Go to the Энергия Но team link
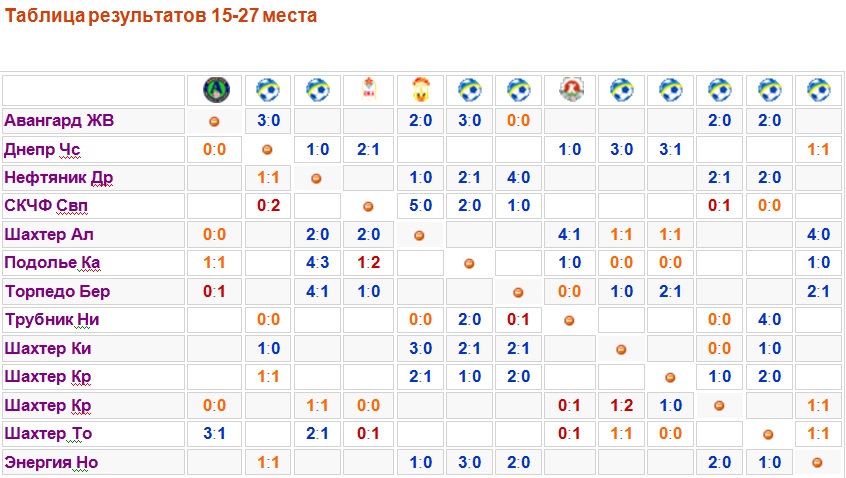This screenshot has width=846, height=478. coord(51,462)
